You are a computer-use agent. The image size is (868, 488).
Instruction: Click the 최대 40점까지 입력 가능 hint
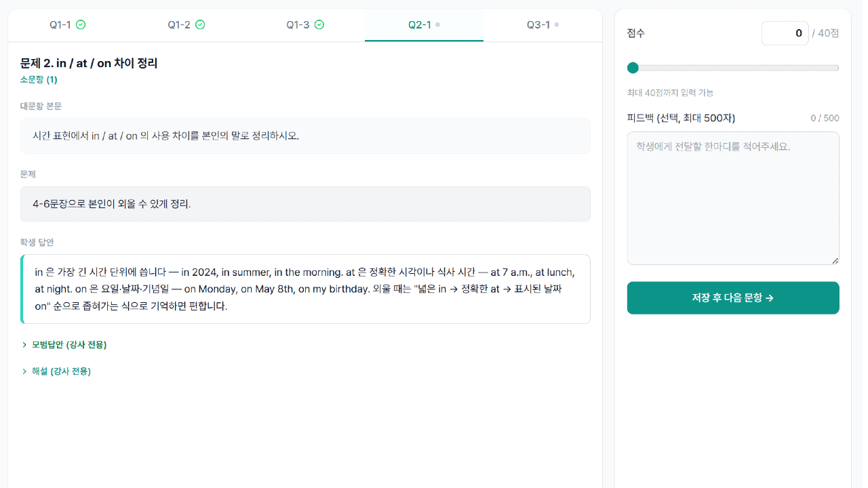[670, 93]
